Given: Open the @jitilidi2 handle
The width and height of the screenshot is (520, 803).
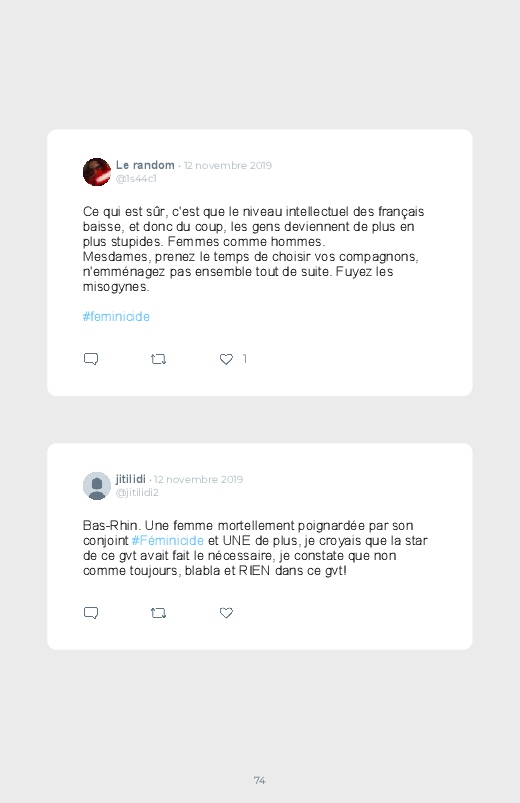Looking at the screenshot, I should [x=137, y=493].
